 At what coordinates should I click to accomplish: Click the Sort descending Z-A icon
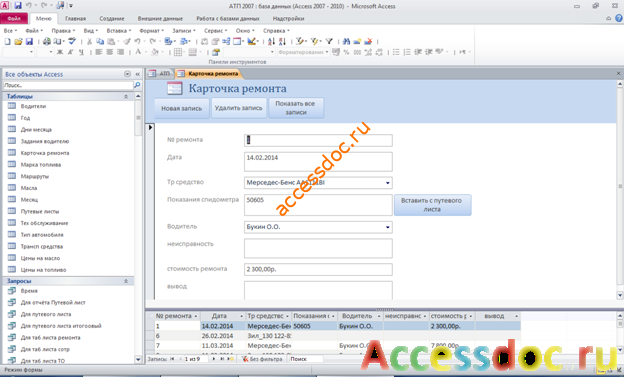tap(282, 41)
